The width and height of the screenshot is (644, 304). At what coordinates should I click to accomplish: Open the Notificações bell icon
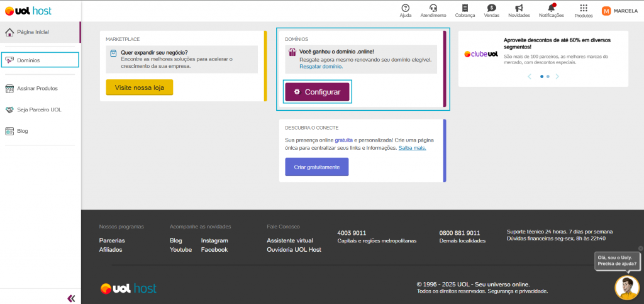tap(551, 8)
